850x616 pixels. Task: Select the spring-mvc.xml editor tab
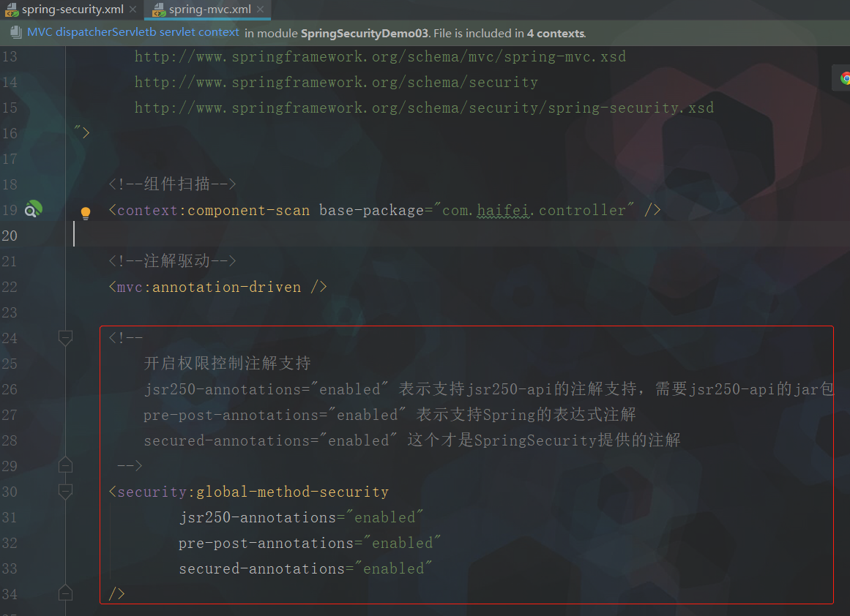(209, 10)
